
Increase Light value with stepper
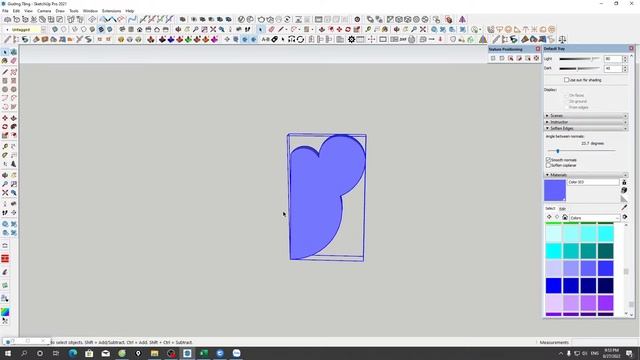(625, 57)
